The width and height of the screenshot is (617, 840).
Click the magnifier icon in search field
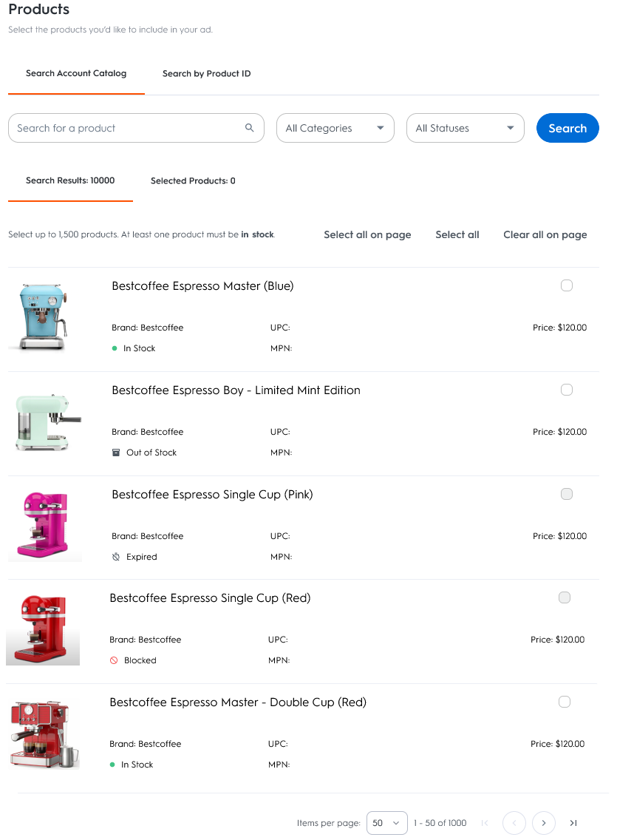(x=250, y=128)
